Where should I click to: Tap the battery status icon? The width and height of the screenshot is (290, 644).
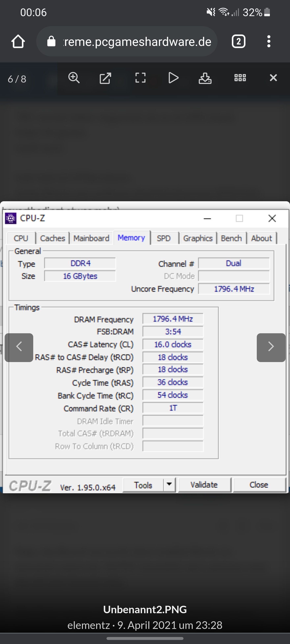pyautogui.click(x=267, y=12)
